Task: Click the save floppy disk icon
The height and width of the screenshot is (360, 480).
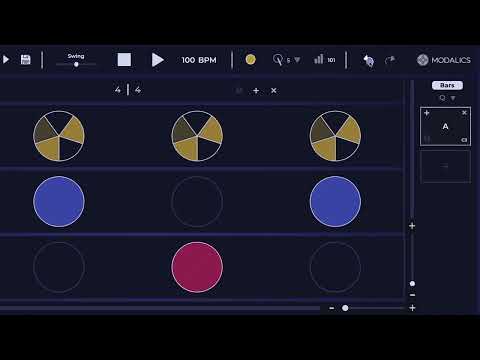Action: pos(26,60)
